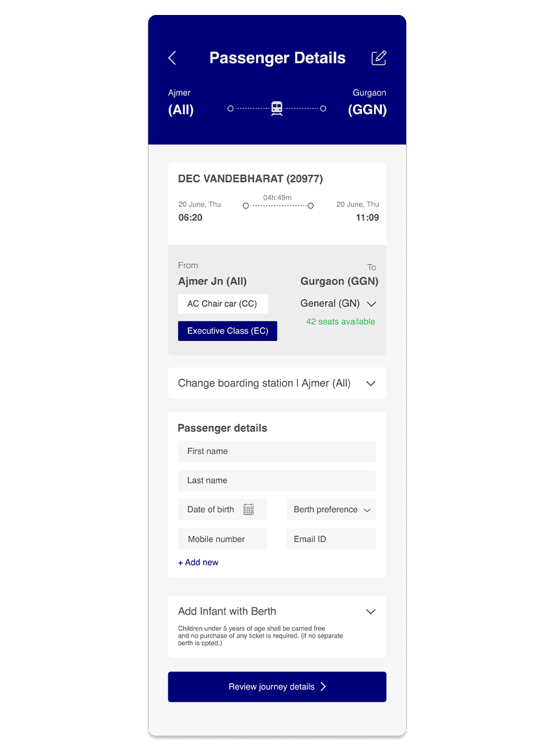The height and width of the screenshot is (756, 554).
Task: Click the train icon in header
Action: click(x=277, y=108)
